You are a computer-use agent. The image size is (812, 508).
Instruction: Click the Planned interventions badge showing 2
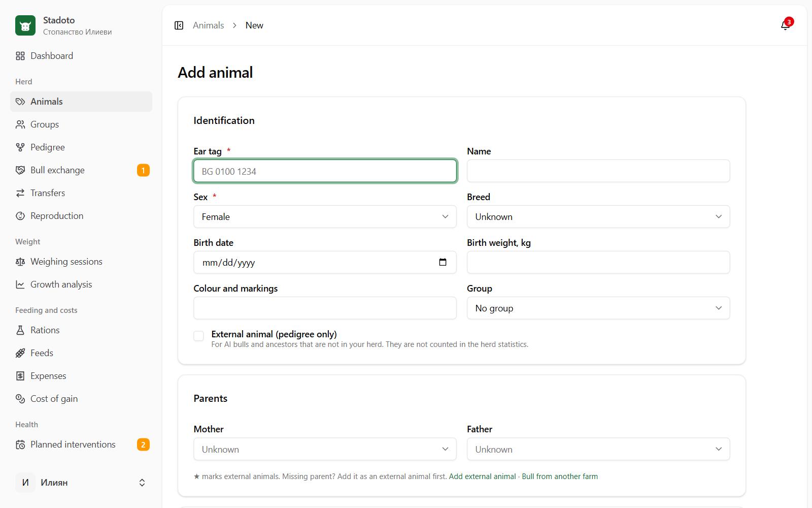click(143, 444)
